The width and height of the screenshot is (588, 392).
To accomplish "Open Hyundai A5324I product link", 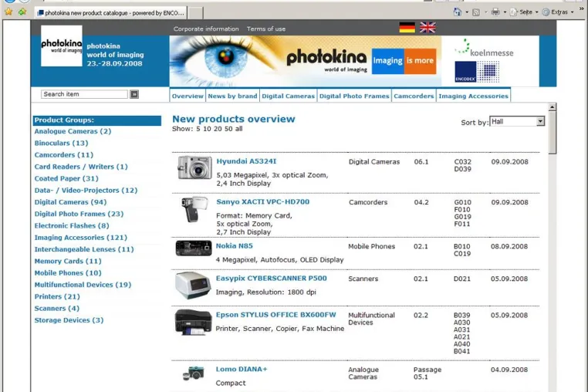I will pos(246,161).
